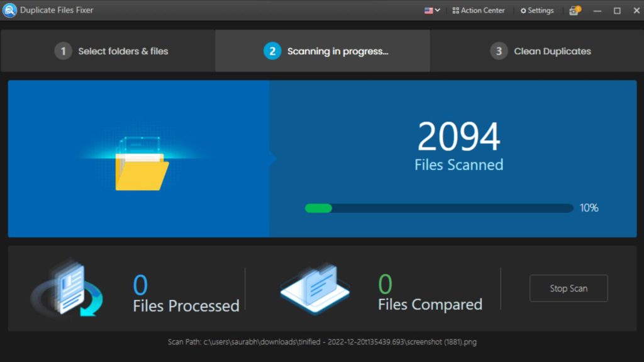Screen dimensions: 644x362
Task: Click the Files Processed label
Action: (186, 305)
